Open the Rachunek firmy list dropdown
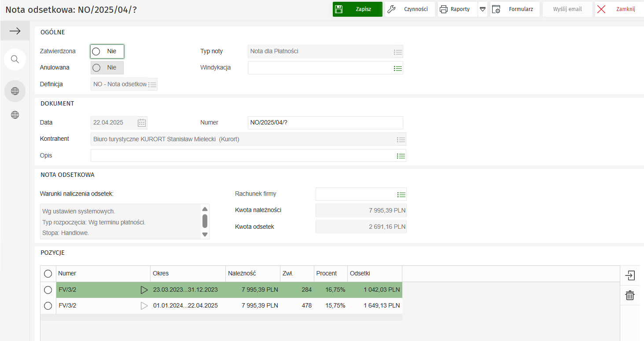This screenshot has height=341, width=644. [401, 194]
